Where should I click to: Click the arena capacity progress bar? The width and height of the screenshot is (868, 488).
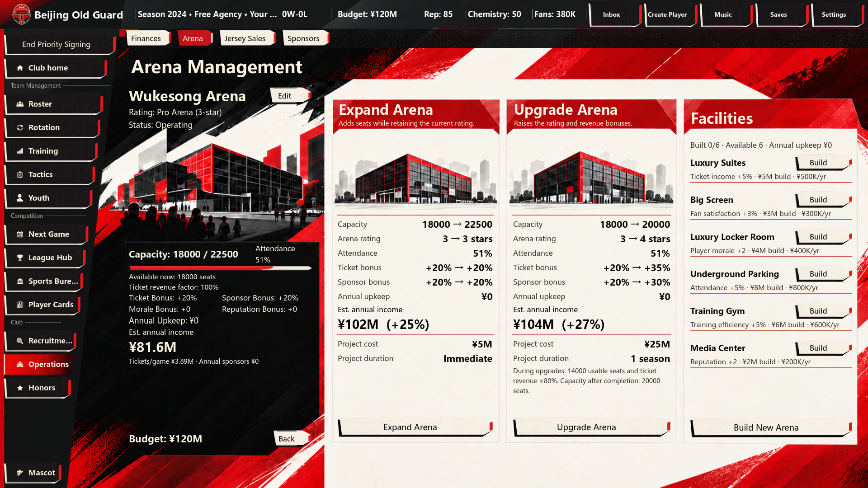220,268
